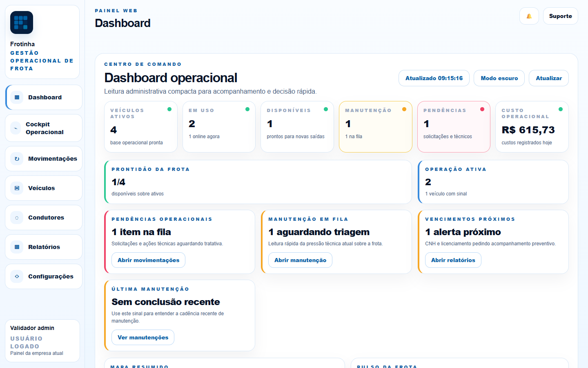The height and width of the screenshot is (368, 588).
Task: Click '1 alerta próximo' heading
Action: pyautogui.click(x=463, y=232)
